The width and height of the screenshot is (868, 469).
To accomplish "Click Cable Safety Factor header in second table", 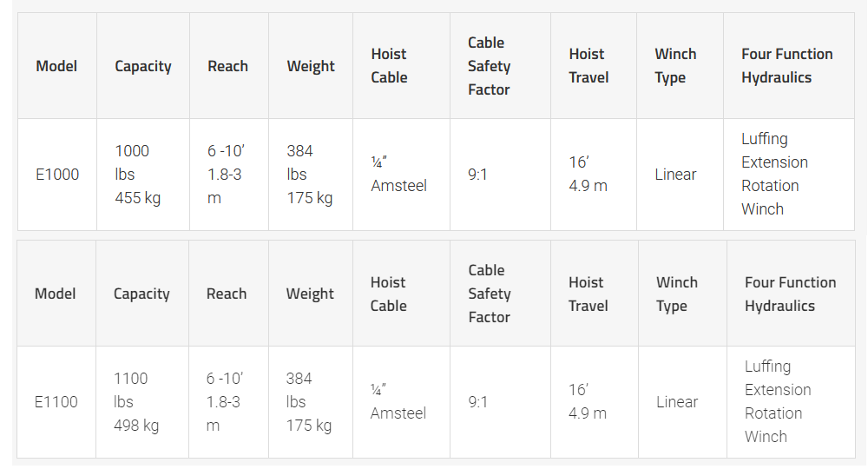I will pos(490,294).
